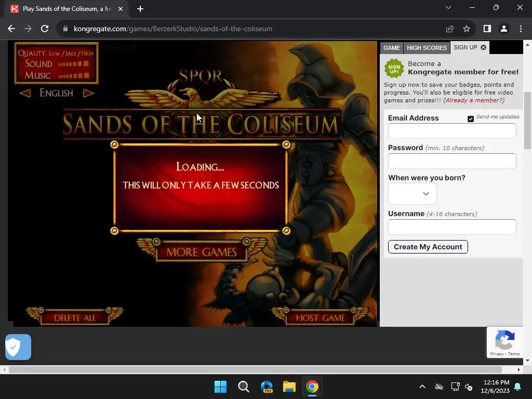The height and width of the screenshot is (399, 532).
Task: Open the Chrome three-dot menu
Action: [x=521, y=29]
